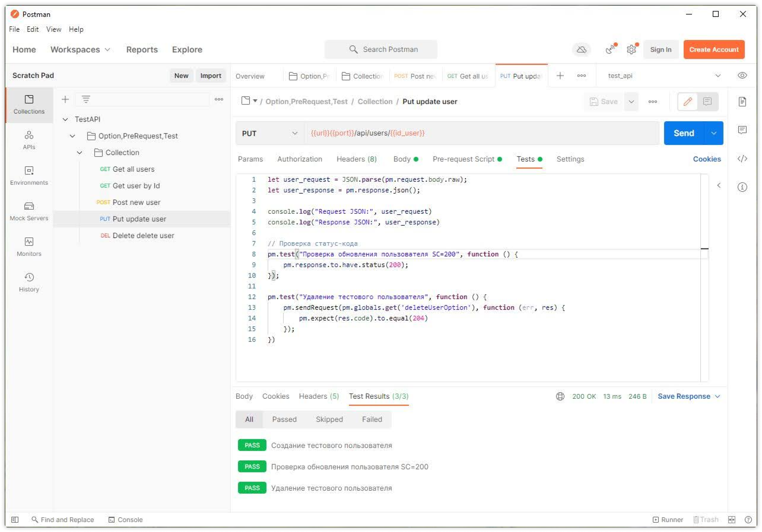The height and width of the screenshot is (532, 762).
Task: Open the Help menu
Action: (x=76, y=29)
